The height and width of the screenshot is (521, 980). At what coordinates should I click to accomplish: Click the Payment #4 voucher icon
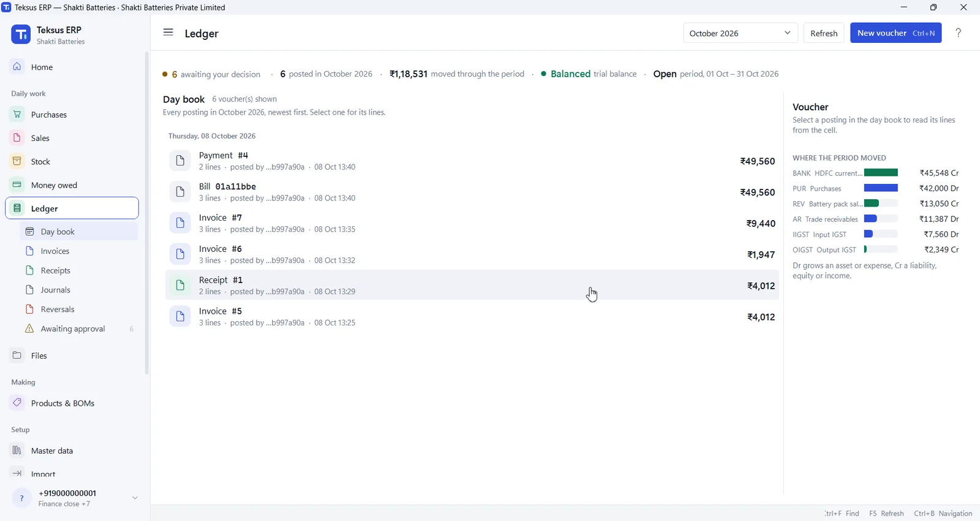point(180,161)
